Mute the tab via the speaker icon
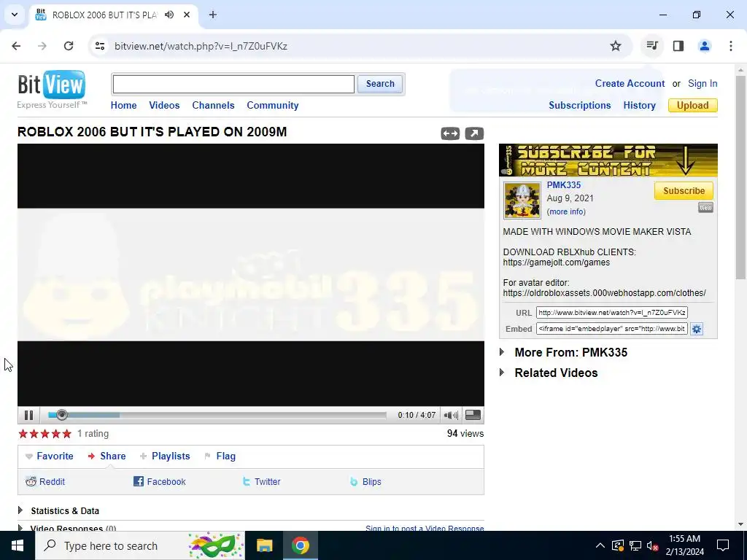 169,15
